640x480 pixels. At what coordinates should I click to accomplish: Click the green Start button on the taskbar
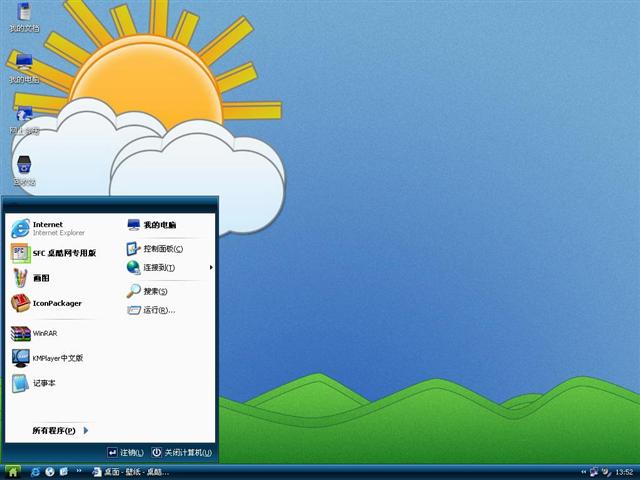12,472
